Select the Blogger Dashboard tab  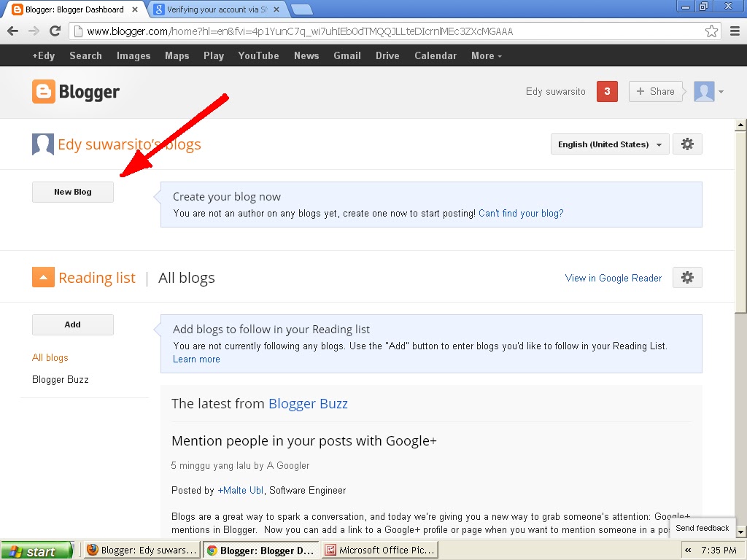[x=75, y=9]
